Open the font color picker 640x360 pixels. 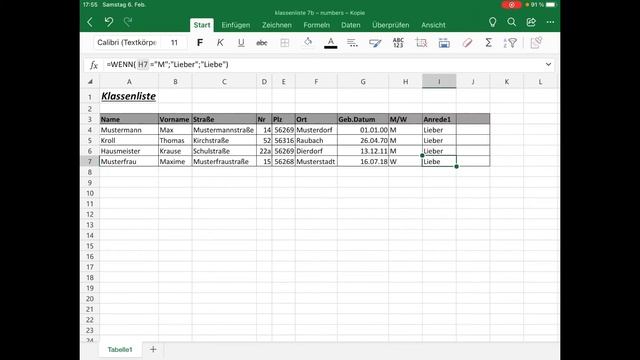pyautogui.click(x=331, y=42)
